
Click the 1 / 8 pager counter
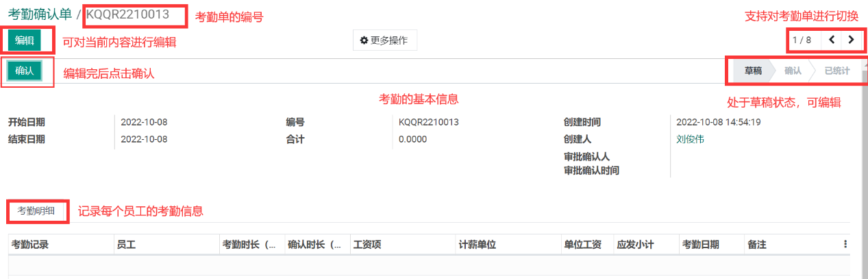pyautogui.click(x=802, y=40)
